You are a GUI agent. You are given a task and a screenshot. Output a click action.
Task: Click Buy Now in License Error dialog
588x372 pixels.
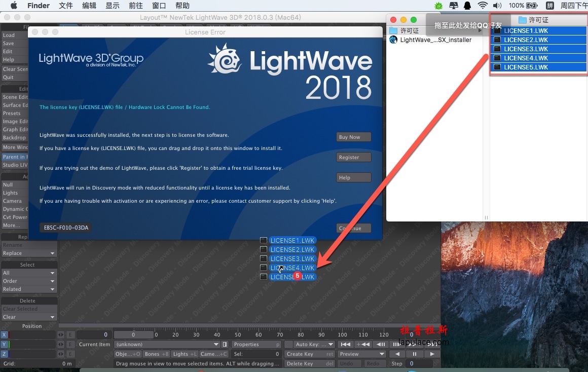[354, 137]
